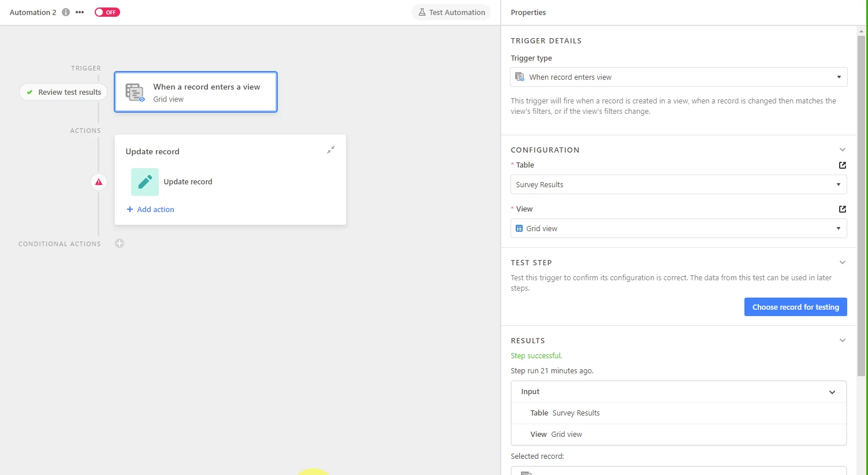
Task: Click the trigger type icon in dropdown
Action: (520, 77)
